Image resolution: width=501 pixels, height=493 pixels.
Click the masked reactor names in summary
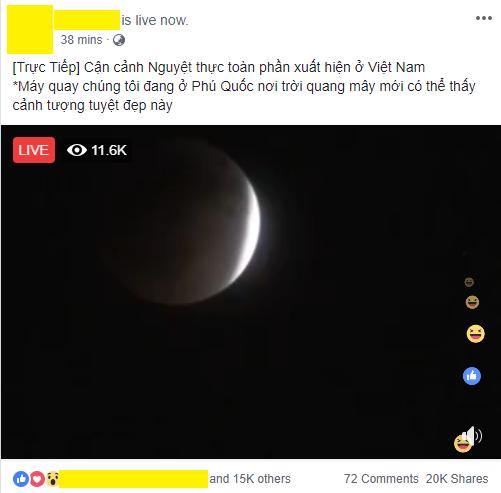[x=134, y=479]
